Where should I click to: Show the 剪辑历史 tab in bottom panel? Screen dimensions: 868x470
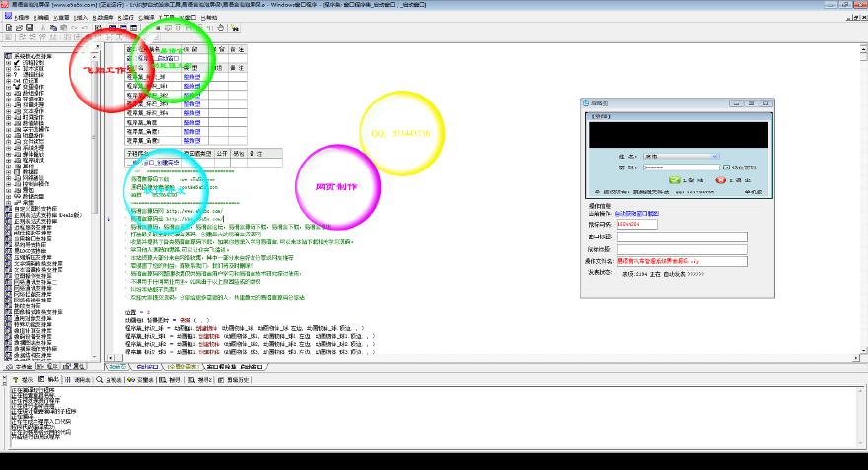(234, 380)
